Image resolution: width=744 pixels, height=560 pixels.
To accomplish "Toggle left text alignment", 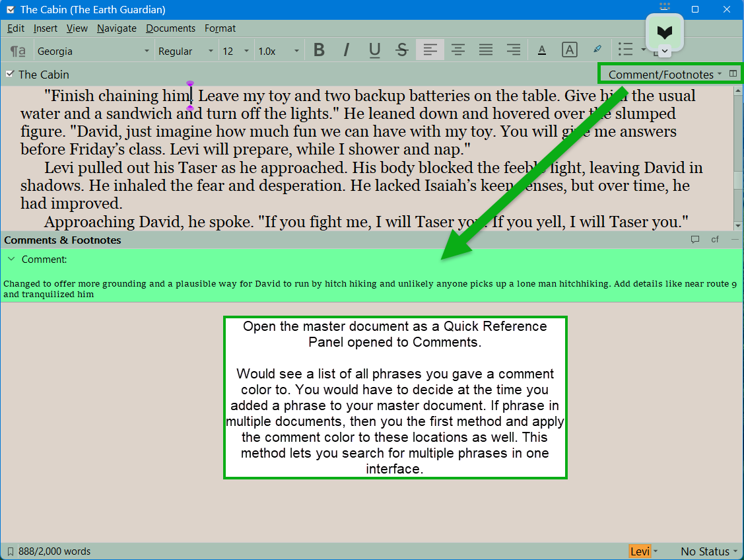I will tap(430, 51).
